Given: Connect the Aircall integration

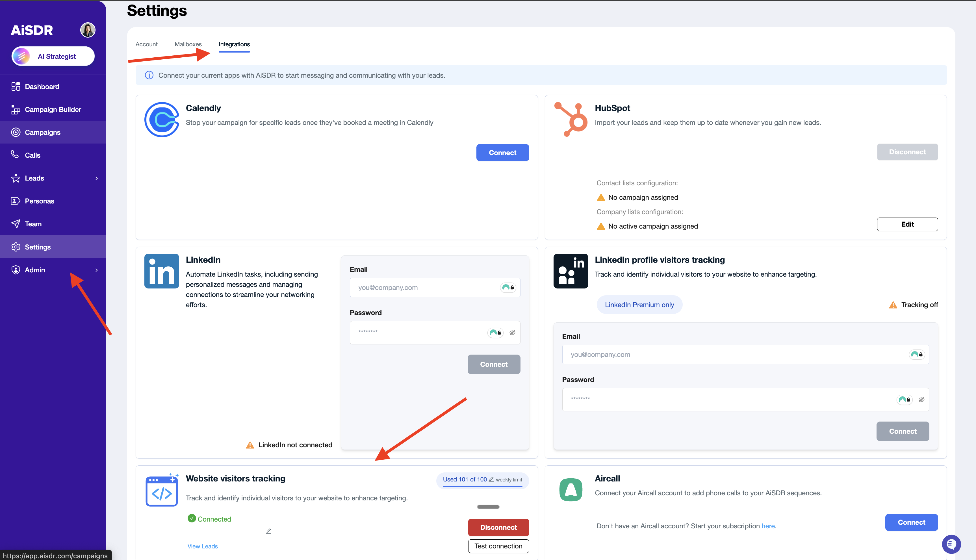Looking at the screenshot, I should point(911,522).
